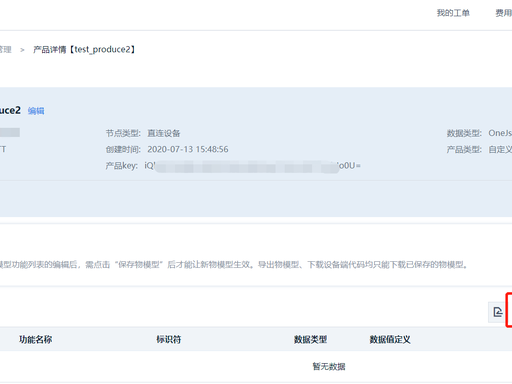
Task: Select the 直连设备 node type value
Action: coord(164,133)
